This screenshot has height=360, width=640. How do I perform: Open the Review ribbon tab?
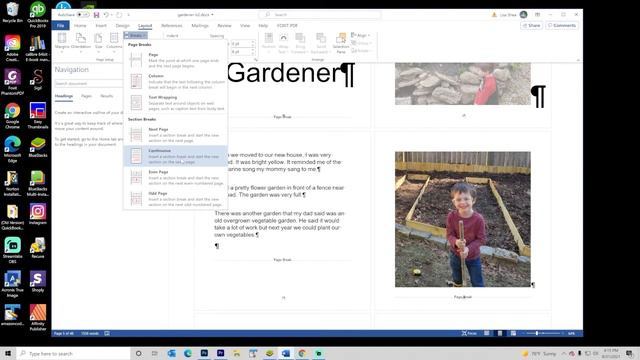click(x=224, y=25)
